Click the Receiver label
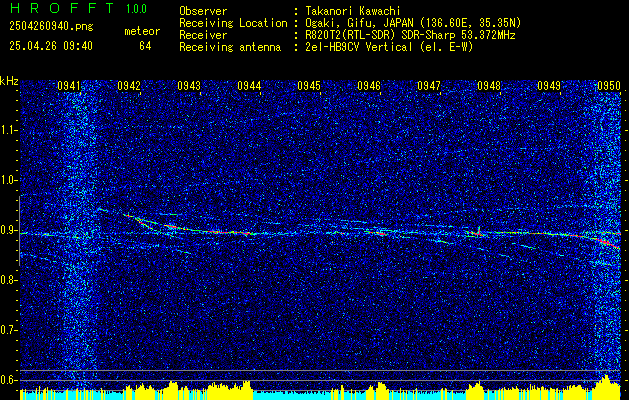 click(x=203, y=35)
